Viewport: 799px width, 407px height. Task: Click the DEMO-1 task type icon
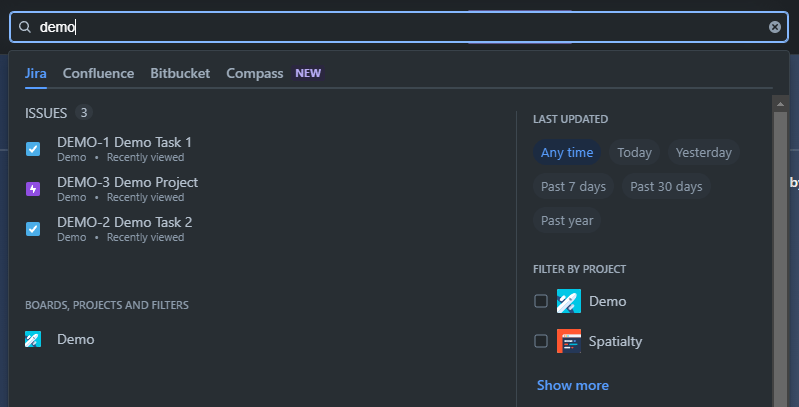pos(33,149)
